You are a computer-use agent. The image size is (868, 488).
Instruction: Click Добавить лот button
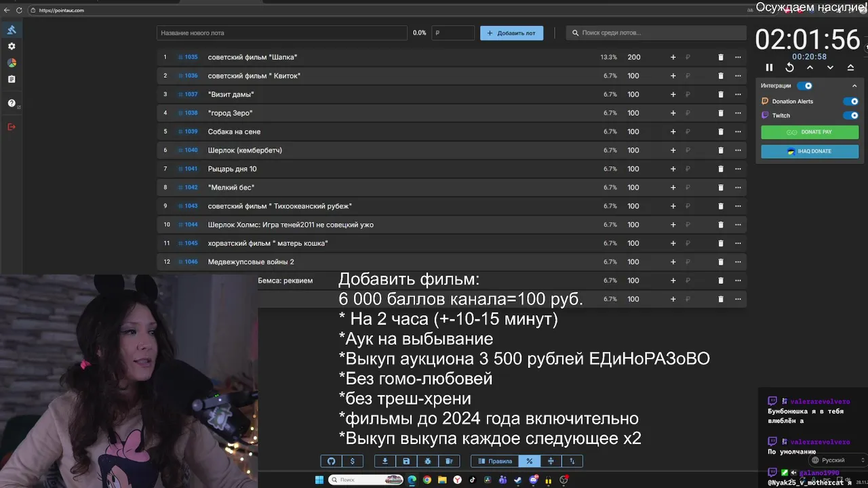click(x=511, y=33)
